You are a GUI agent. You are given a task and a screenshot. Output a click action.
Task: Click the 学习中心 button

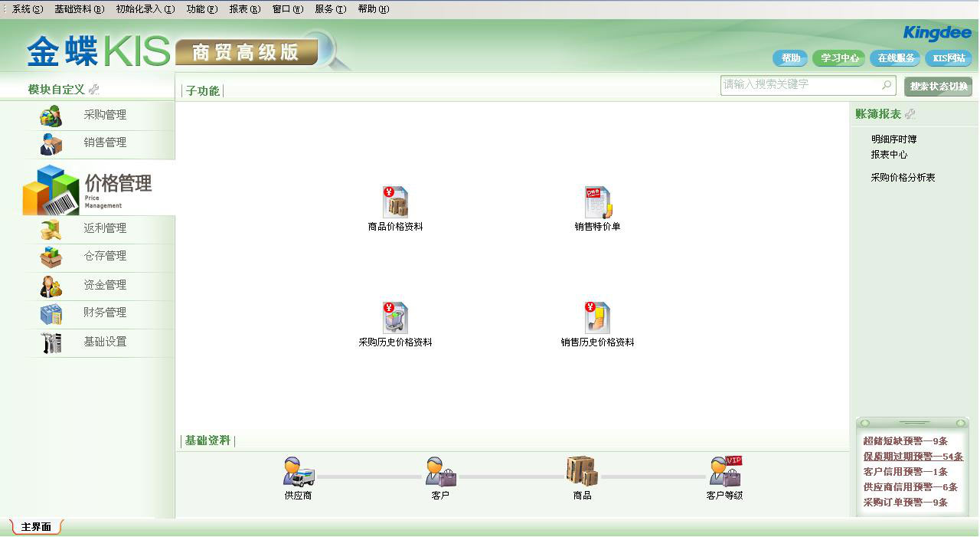[839, 58]
